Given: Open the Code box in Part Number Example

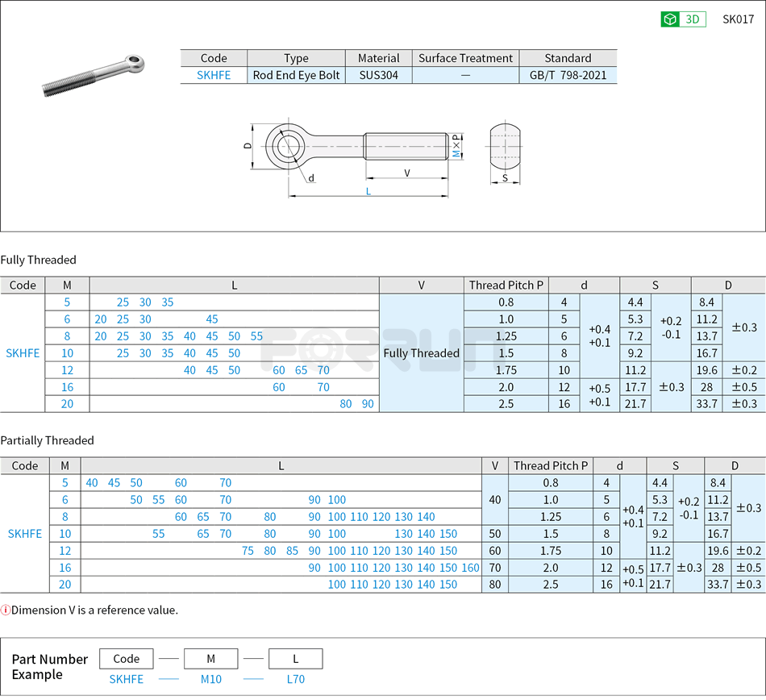Looking at the screenshot, I should [127, 658].
